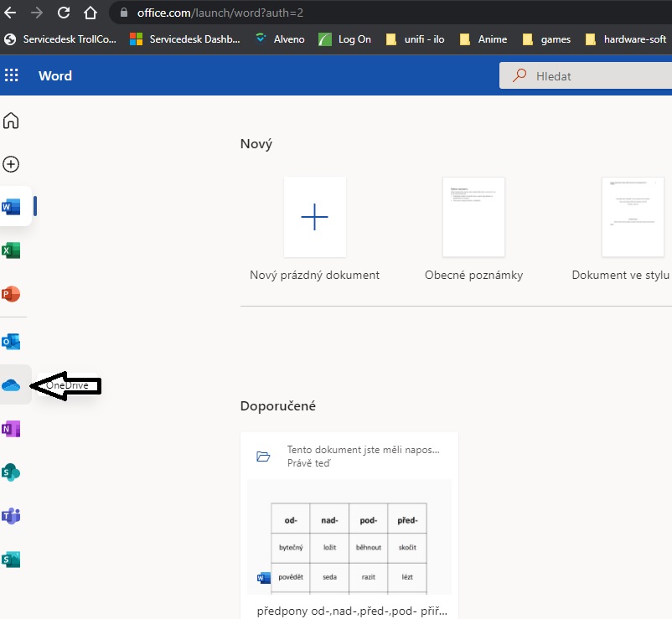Viewport: 672px width, 619px height.
Task: Open the app launcher waffle menu
Action: pos(12,75)
